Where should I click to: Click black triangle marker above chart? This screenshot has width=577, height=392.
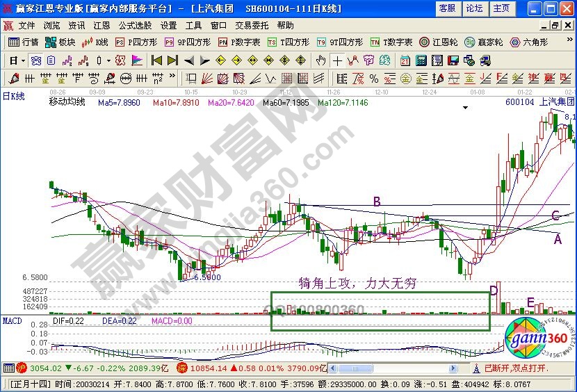click(465, 108)
